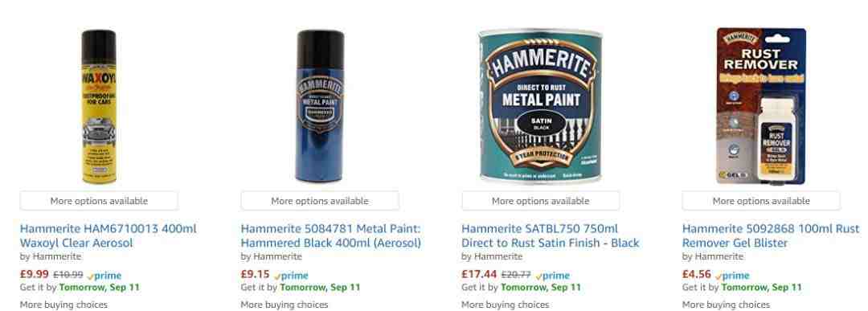
Task: Open Hammerite 5092868 Rust Remover Gel link
Action: pos(771,235)
